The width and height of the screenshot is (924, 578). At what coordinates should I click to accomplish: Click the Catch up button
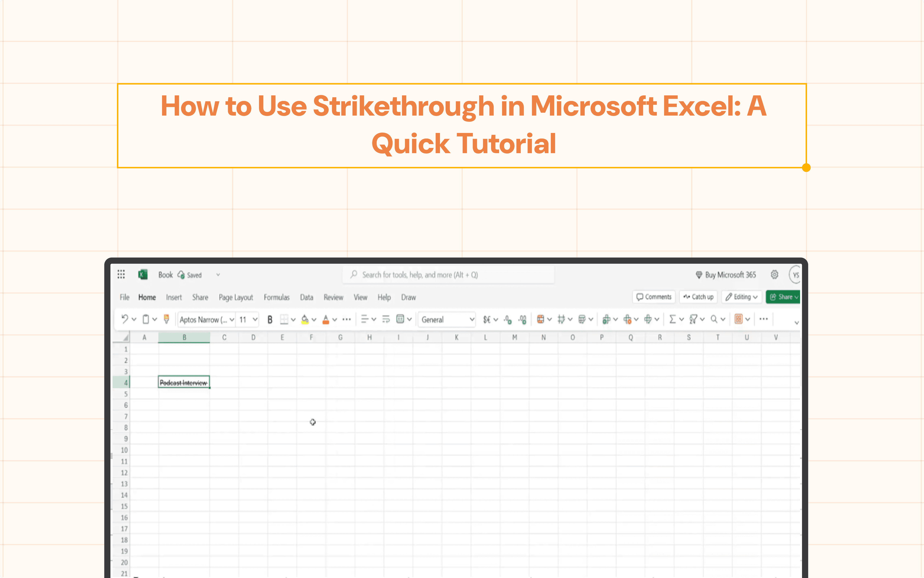click(698, 297)
